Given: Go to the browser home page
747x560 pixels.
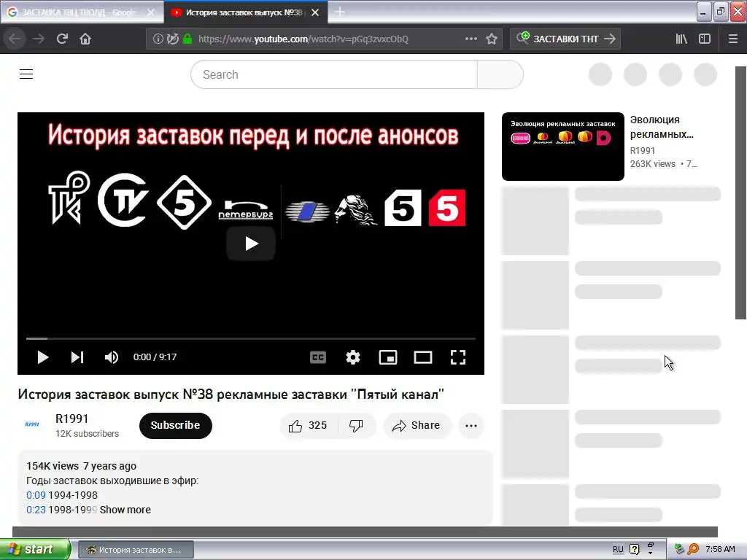Looking at the screenshot, I should (85, 39).
